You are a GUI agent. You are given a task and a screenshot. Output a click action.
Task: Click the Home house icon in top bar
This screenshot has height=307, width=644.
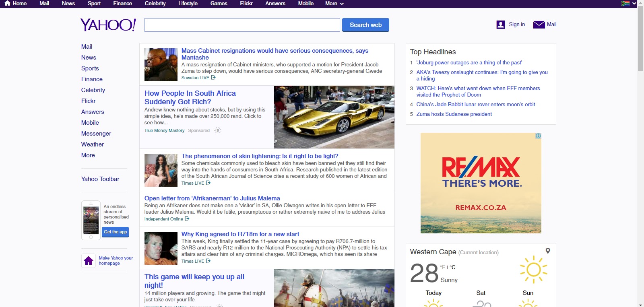(x=7, y=3)
